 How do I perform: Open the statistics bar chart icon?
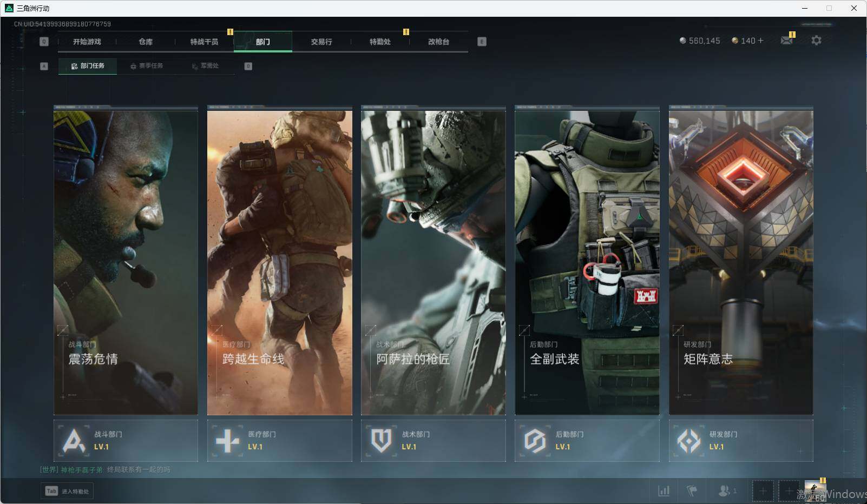(x=664, y=491)
